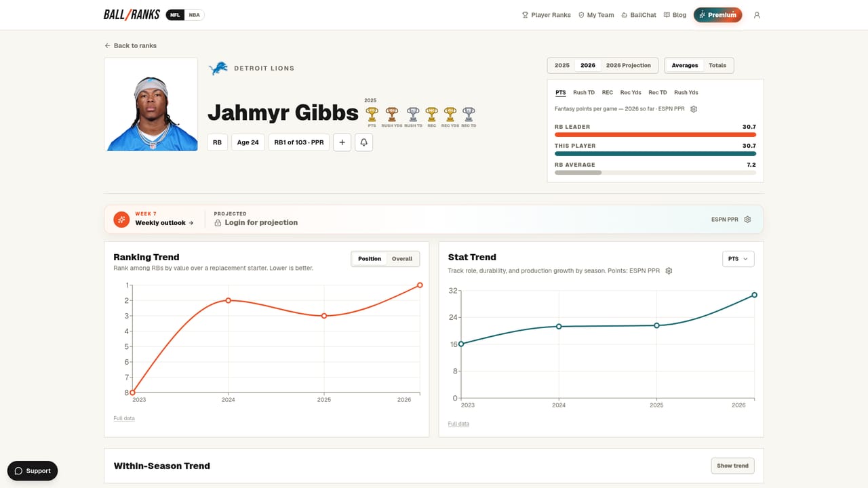The width and height of the screenshot is (868, 488).
Task: Open Full data under Ranking Trend chart
Action: click(124, 418)
